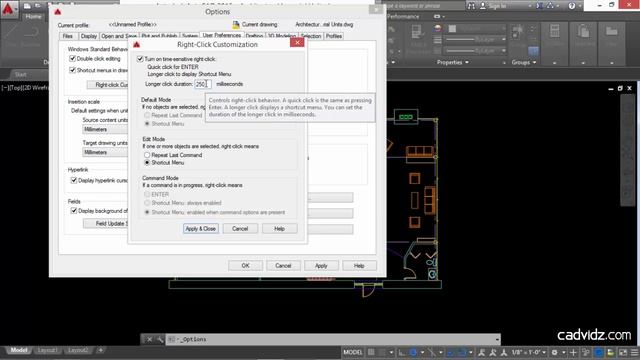640x360 pixels.
Task: Select Edit Mode 'Repeat Last Command' radio
Action: tap(147, 155)
